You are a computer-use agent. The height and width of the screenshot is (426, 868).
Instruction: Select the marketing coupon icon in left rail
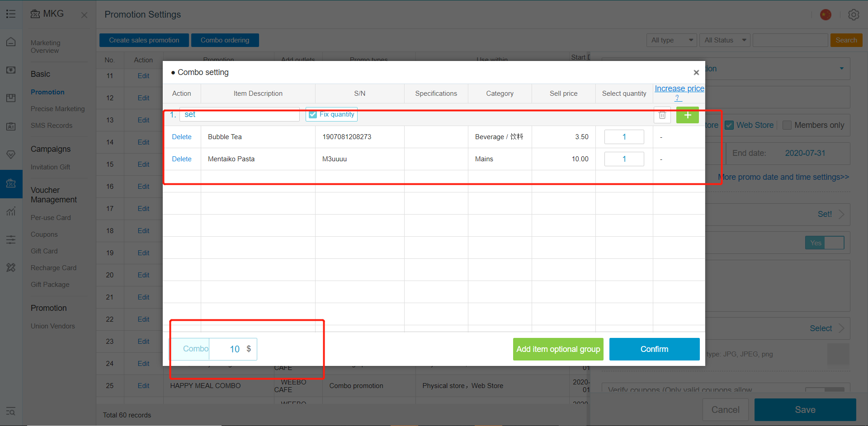point(11,183)
